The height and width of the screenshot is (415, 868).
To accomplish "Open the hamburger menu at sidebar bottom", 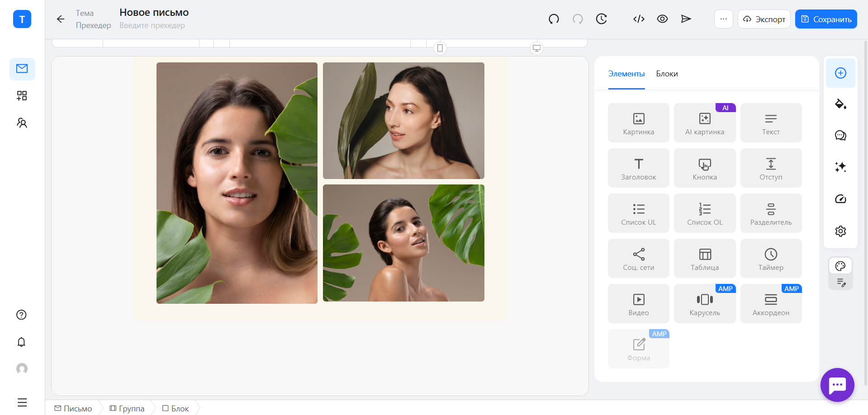I will point(22,402).
